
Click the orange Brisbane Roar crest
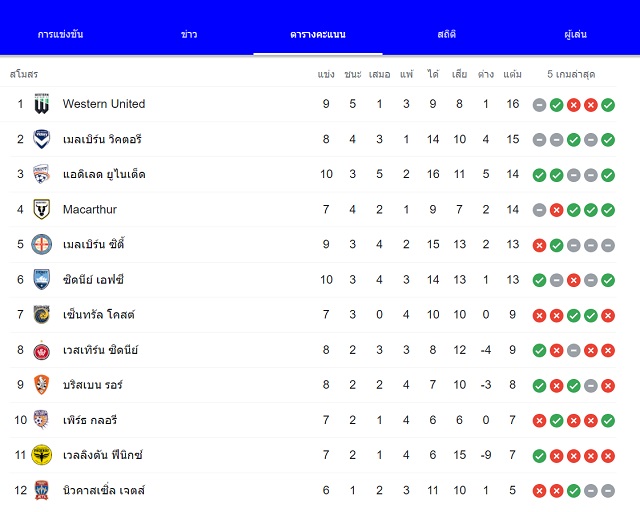point(42,385)
